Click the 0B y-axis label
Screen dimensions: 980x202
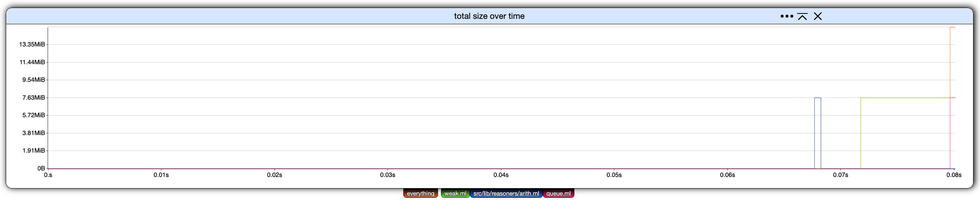tap(41, 168)
